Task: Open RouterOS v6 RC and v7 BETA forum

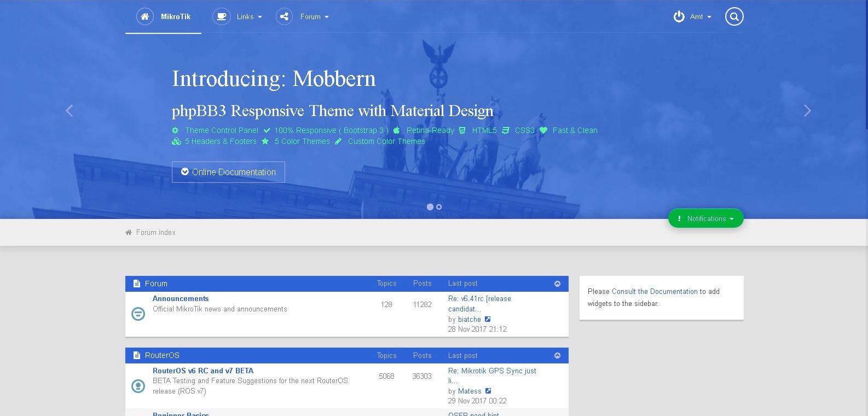Action: point(203,371)
